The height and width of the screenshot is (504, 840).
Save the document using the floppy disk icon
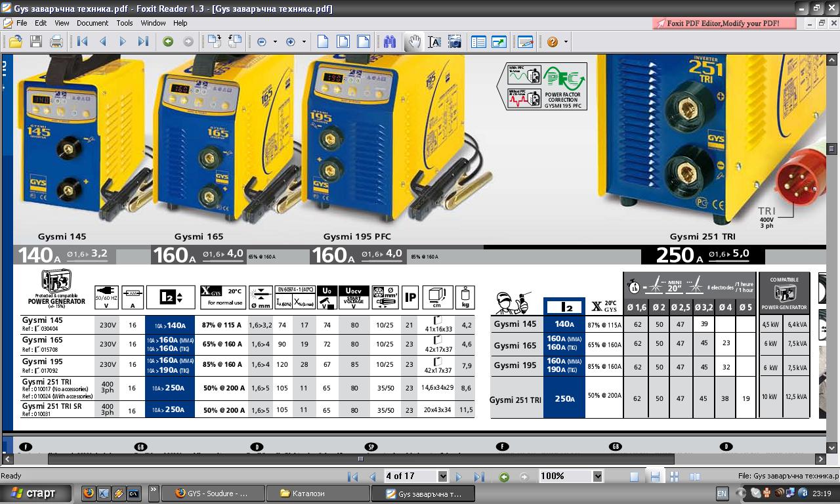click(x=35, y=42)
